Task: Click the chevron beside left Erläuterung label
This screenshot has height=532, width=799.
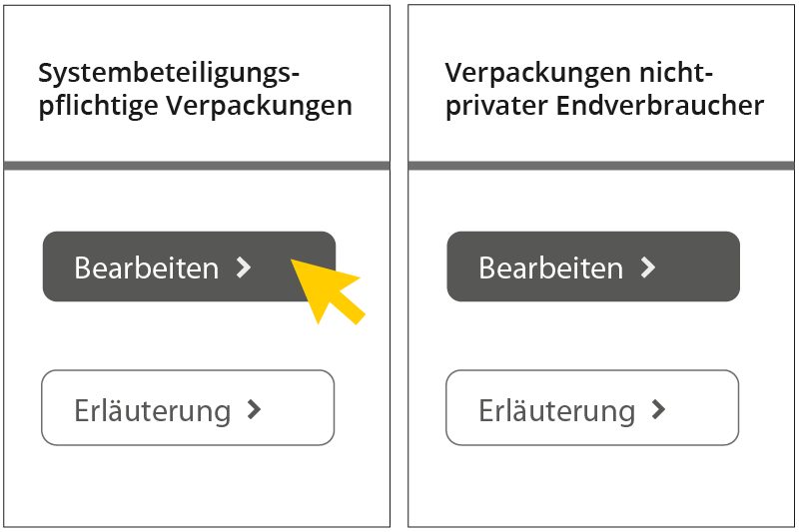Action: 254,409
